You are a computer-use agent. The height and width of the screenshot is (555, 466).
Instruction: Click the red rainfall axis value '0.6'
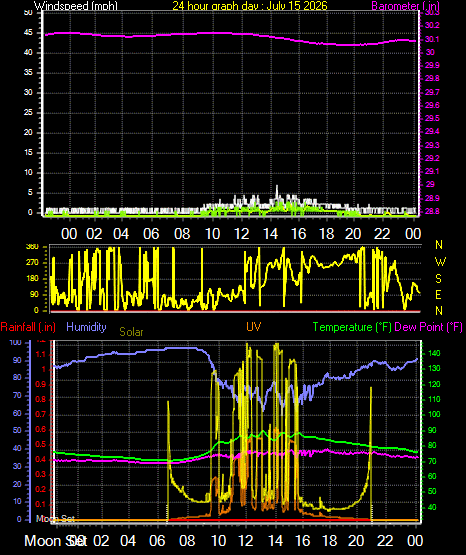click(41, 429)
